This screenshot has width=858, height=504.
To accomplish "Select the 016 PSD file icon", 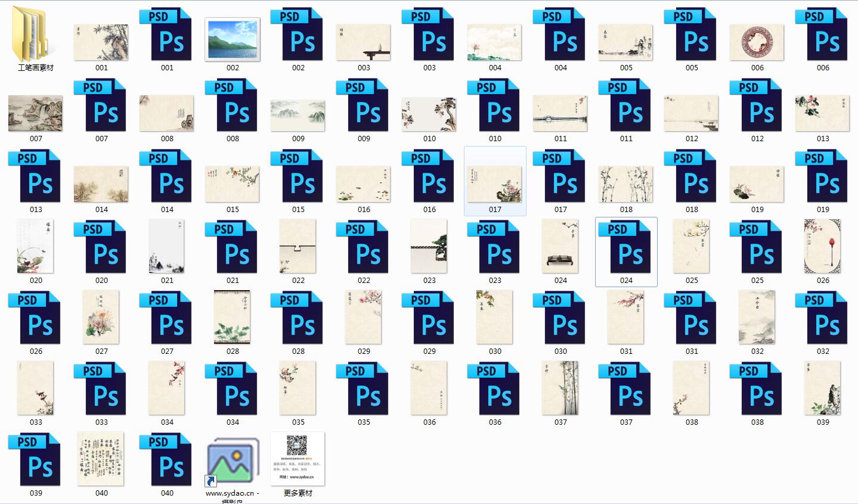I will click(x=429, y=176).
